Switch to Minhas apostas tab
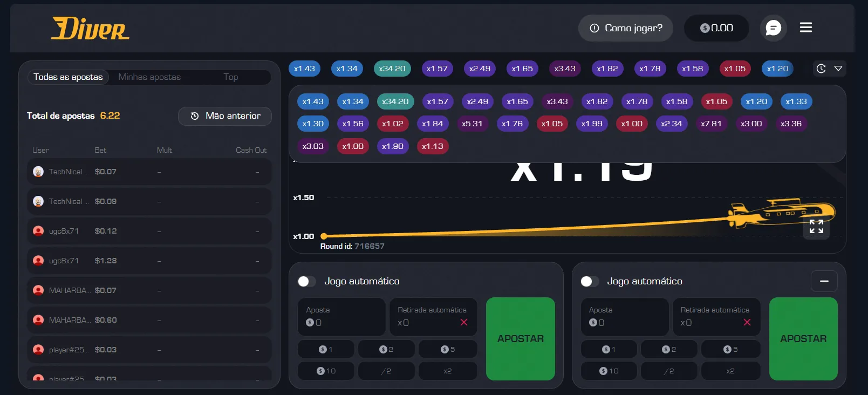Screen dimensions: 868x395 point(149,77)
